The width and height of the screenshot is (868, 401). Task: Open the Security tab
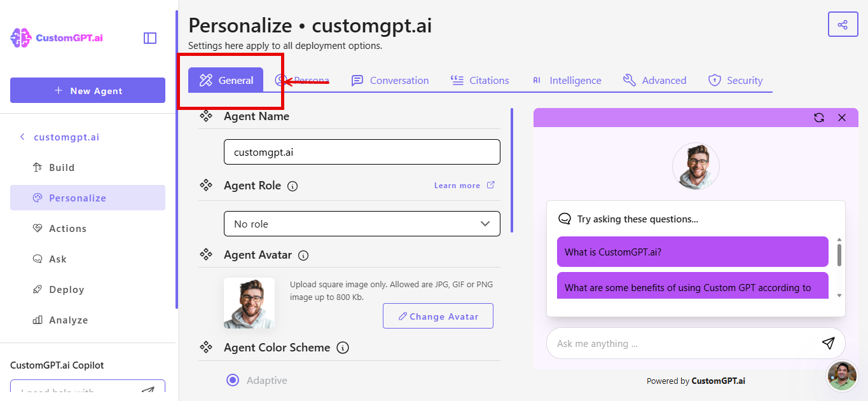[x=735, y=80]
